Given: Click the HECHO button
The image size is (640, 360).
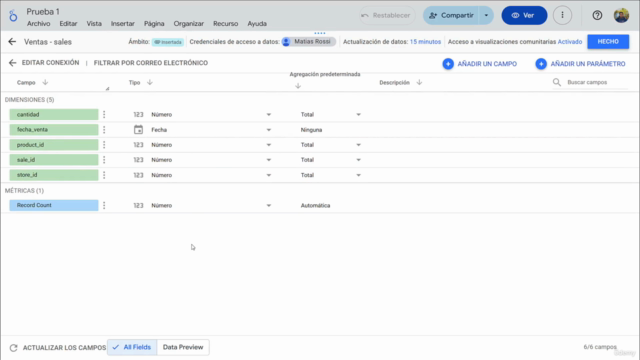Looking at the screenshot, I should pyautogui.click(x=608, y=42).
